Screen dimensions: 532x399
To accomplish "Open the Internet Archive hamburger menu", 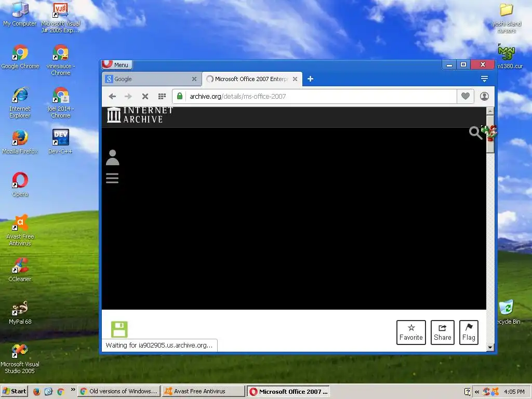I will tap(112, 179).
